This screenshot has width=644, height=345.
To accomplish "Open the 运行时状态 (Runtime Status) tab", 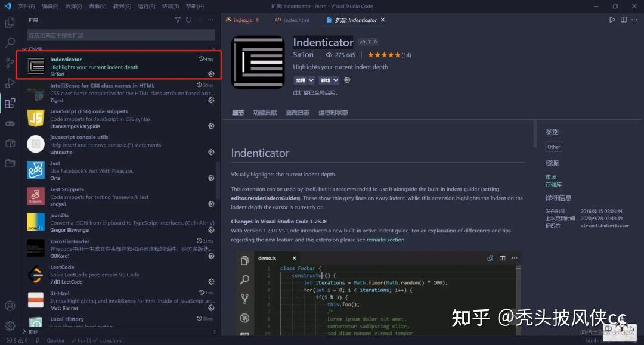I will point(333,113).
